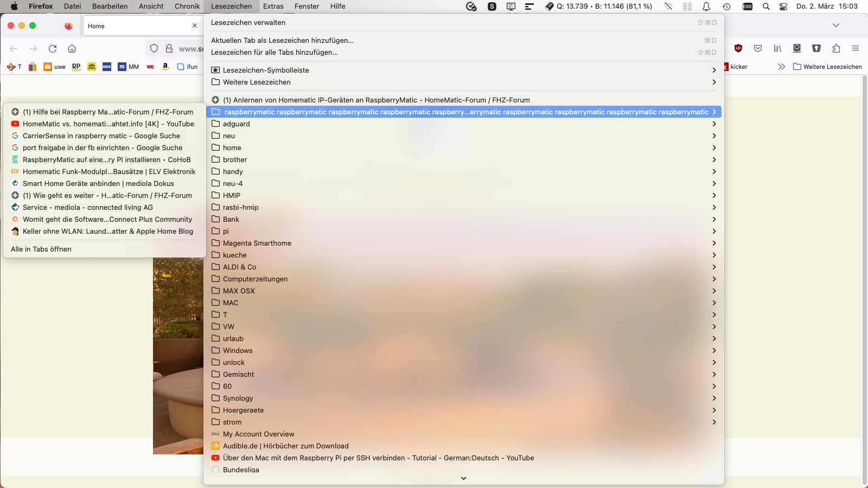Click the forward navigation arrow
The width and height of the screenshot is (868, 488).
(33, 49)
